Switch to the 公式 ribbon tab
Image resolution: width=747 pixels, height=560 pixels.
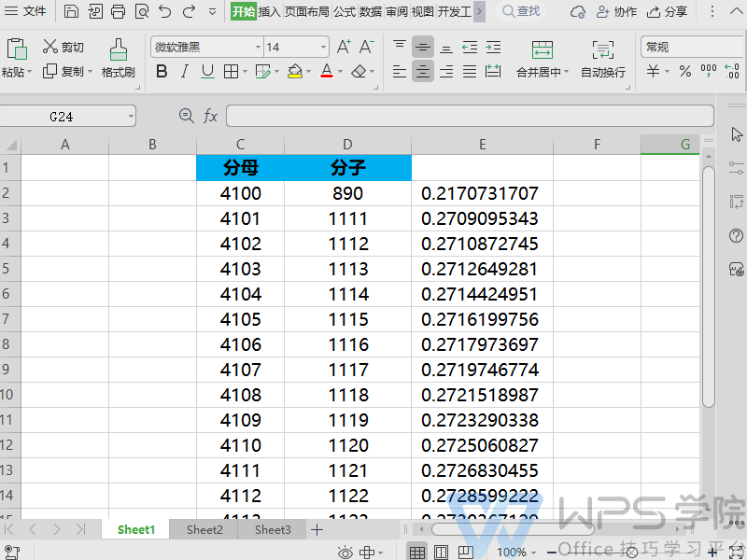pos(345,11)
